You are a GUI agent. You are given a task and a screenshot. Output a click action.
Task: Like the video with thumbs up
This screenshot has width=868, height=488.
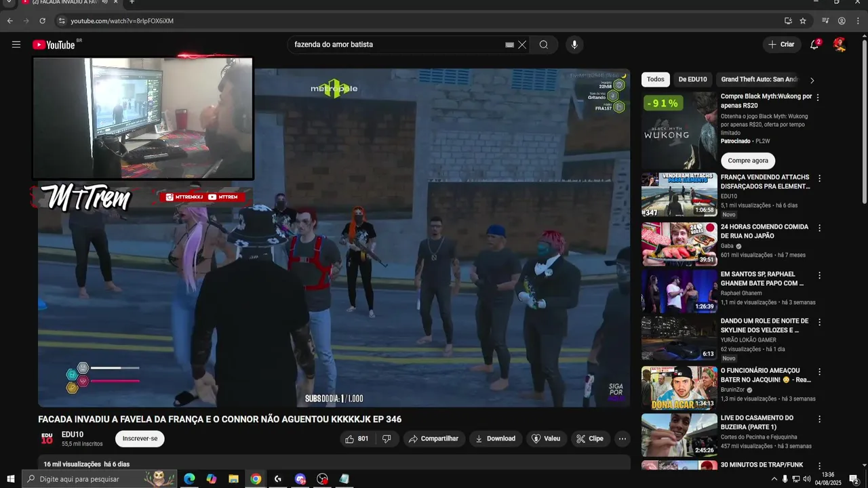coord(357,439)
